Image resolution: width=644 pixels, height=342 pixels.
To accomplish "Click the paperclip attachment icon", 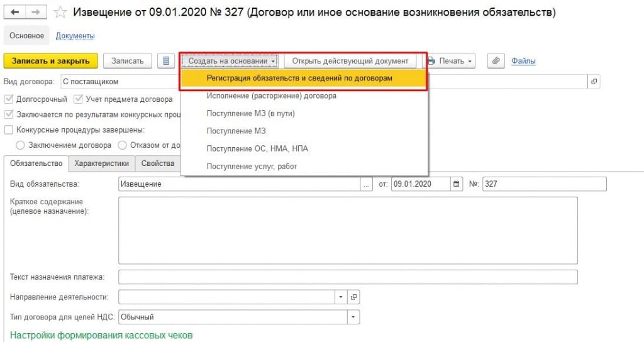I will point(496,61).
